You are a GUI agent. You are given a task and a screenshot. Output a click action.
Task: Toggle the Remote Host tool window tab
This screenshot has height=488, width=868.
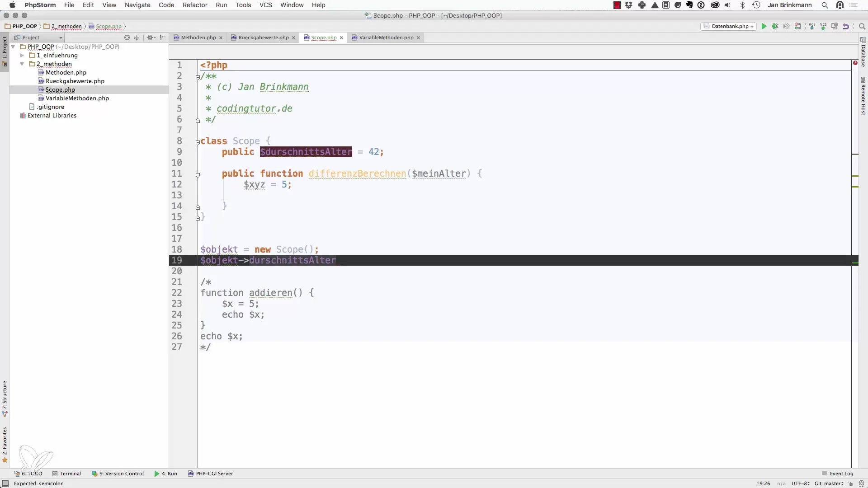[863, 96]
